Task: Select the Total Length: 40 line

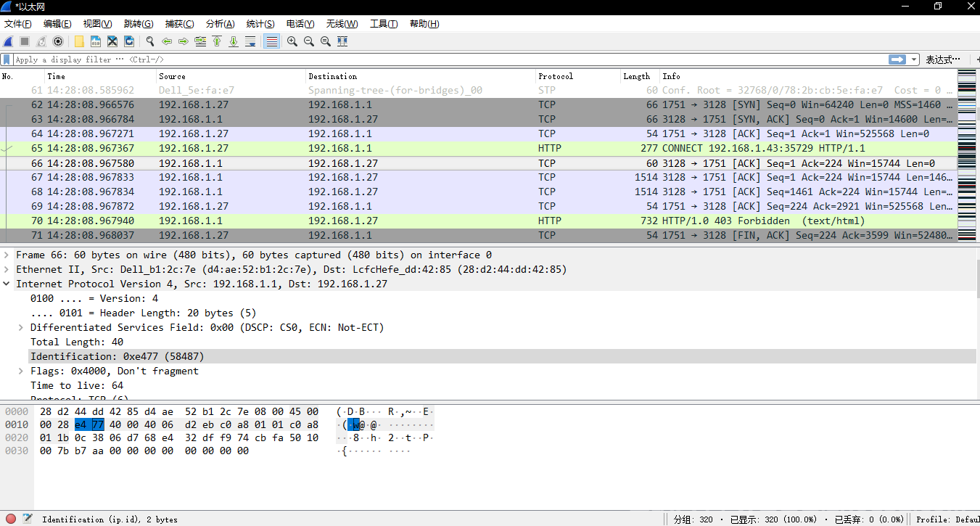Action: 77,342
